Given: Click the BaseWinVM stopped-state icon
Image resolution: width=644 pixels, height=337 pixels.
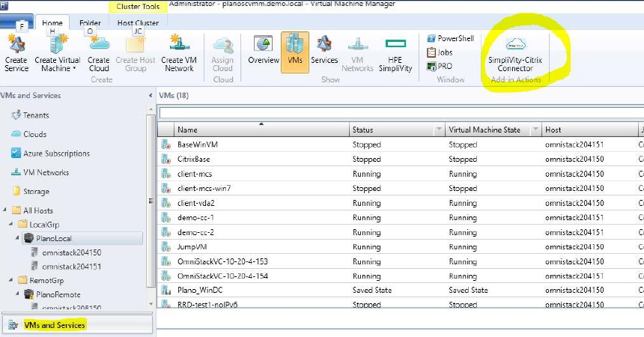Looking at the screenshot, I should click(166, 145).
